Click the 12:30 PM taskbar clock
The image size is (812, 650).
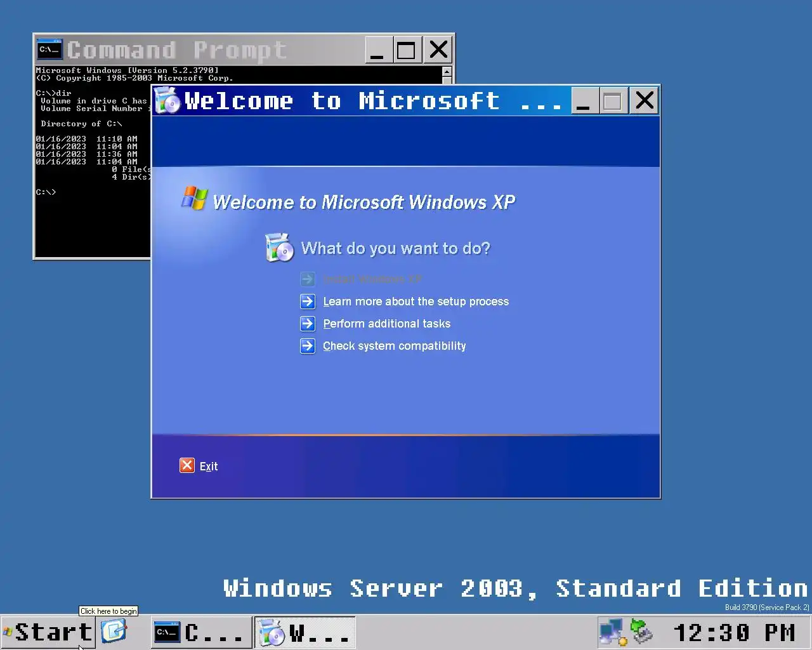tap(734, 632)
